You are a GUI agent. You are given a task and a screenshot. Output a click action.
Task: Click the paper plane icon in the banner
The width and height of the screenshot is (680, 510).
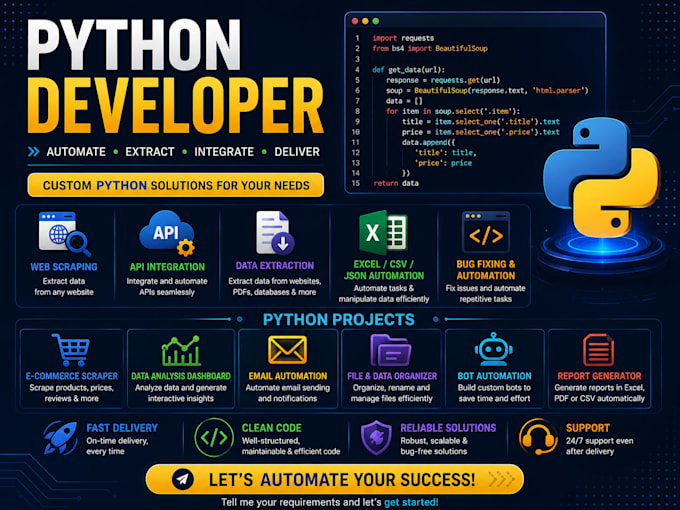pos(183,479)
